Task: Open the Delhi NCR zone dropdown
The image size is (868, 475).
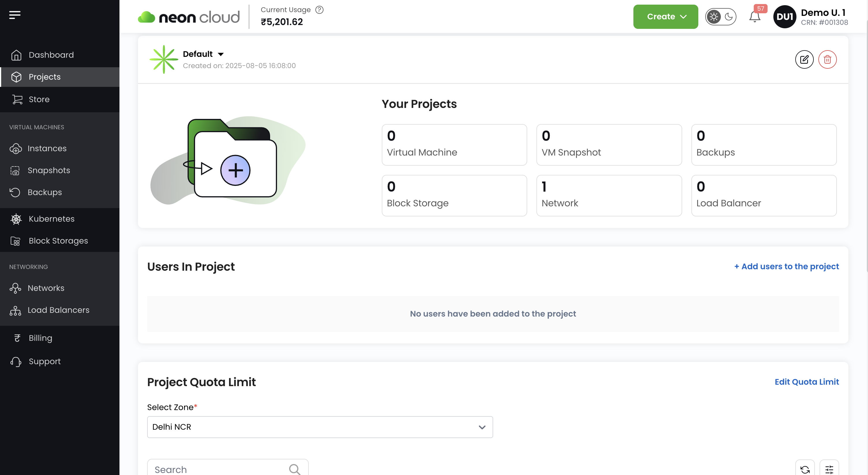Action: coord(320,427)
